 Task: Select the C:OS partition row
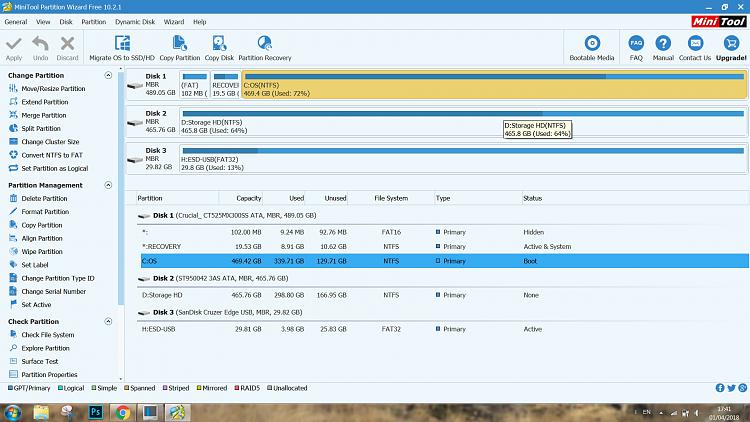(x=443, y=261)
